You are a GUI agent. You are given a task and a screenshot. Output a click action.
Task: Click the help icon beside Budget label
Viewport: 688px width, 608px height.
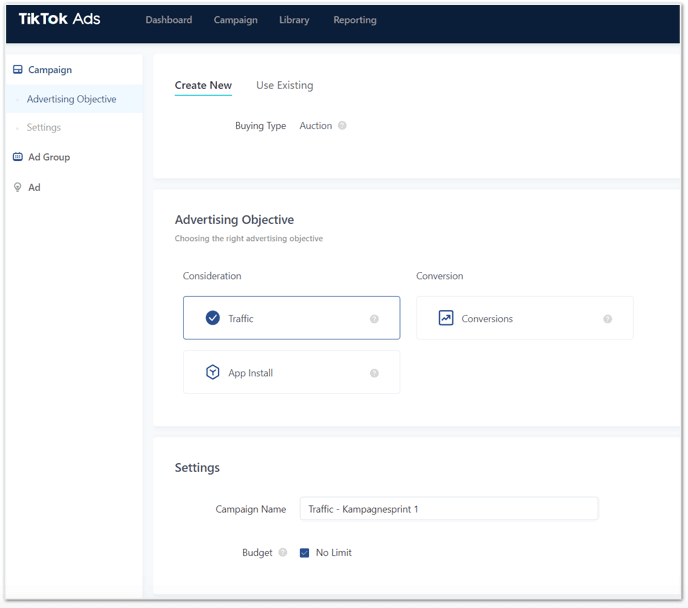coord(282,552)
